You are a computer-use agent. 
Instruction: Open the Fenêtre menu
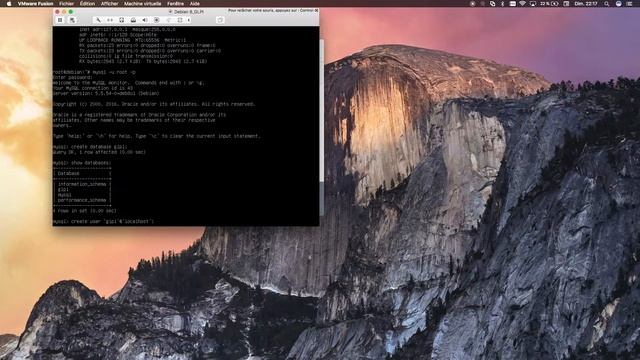click(x=176, y=4)
